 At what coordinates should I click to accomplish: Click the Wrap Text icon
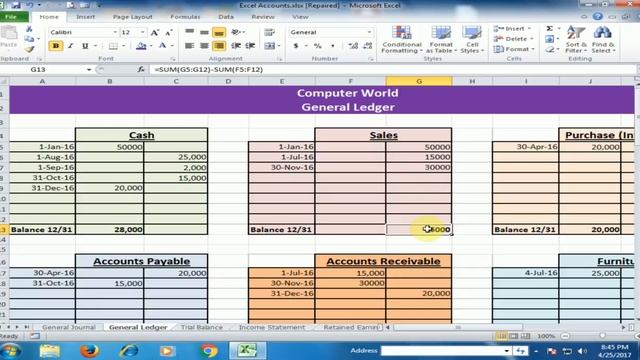[x=269, y=32]
